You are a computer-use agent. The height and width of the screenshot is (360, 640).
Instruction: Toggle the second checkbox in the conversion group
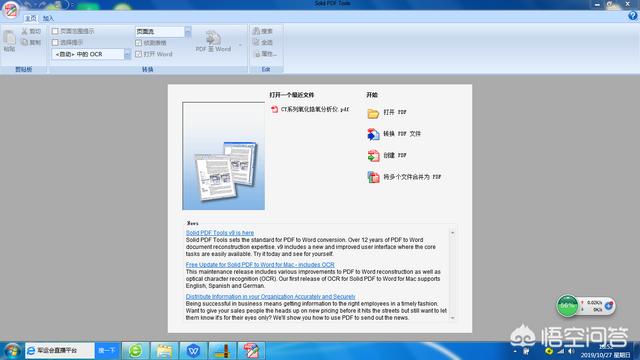point(55,42)
